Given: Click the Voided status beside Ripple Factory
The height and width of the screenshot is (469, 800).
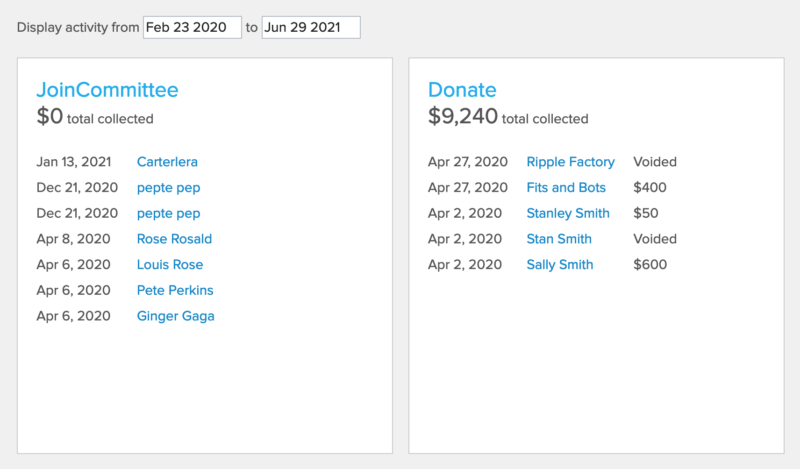Looking at the screenshot, I should [x=655, y=161].
